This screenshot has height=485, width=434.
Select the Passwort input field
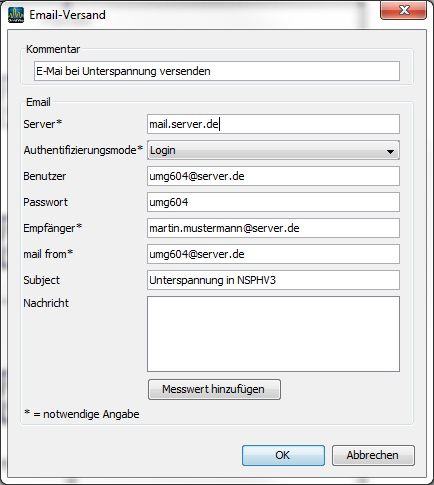[273, 202]
